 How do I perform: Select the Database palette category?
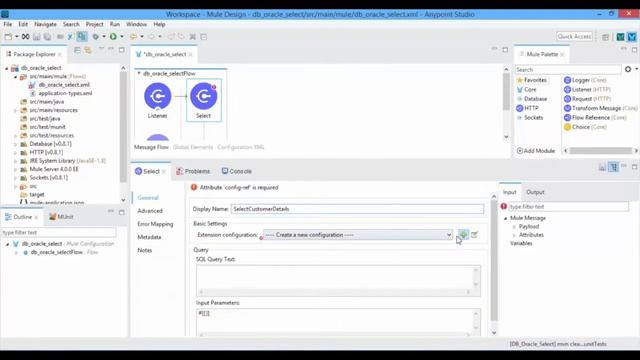pos(531,99)
